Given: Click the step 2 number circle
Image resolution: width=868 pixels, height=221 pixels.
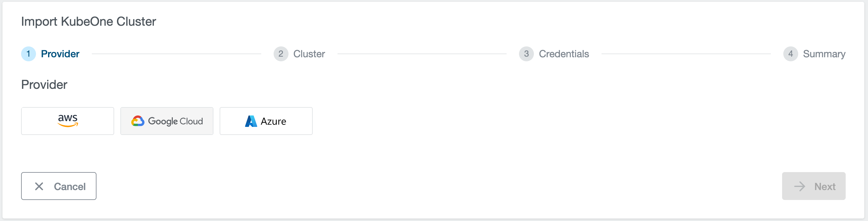Looking at the screenshot, I should click(x=281, y=54).
